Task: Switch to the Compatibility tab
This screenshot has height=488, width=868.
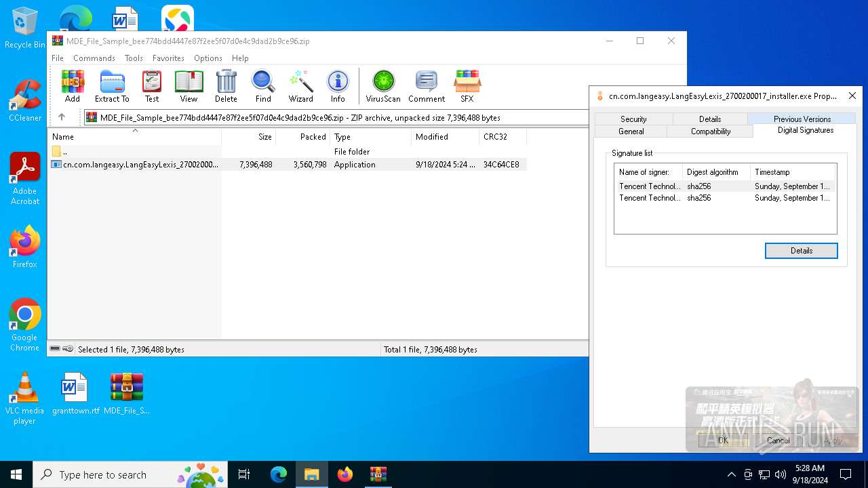Action: pyautogui.click(x=711, y=131)
